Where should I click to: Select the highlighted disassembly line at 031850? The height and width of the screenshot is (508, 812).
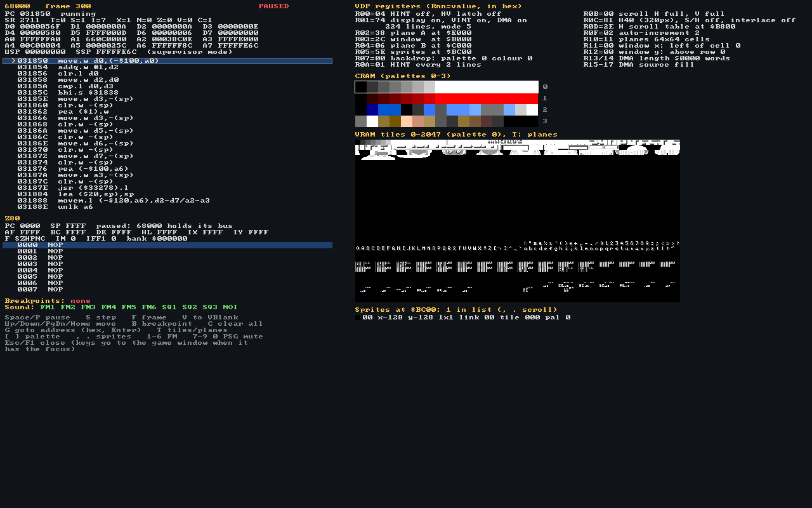[167, 61]
